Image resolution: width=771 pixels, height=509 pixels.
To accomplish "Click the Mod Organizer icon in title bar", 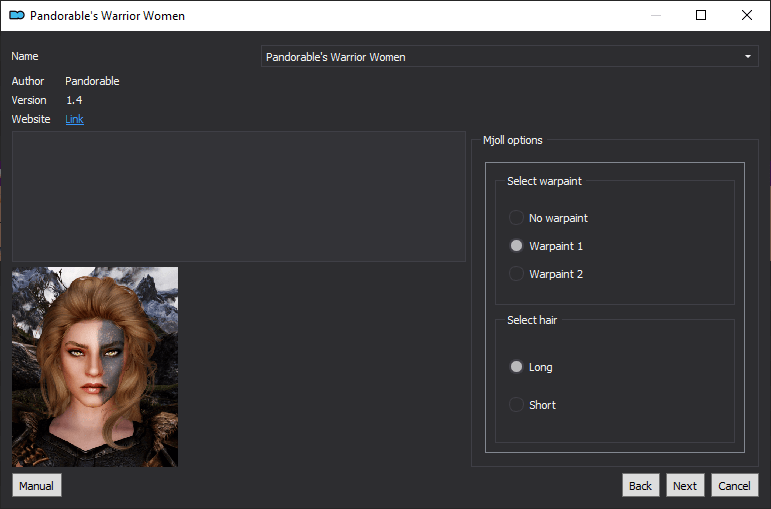I will [17, 15].
